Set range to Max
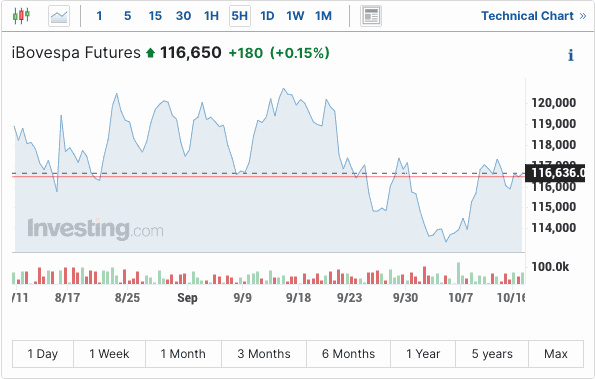The image size is (595, 379). (x=556, y=354)
